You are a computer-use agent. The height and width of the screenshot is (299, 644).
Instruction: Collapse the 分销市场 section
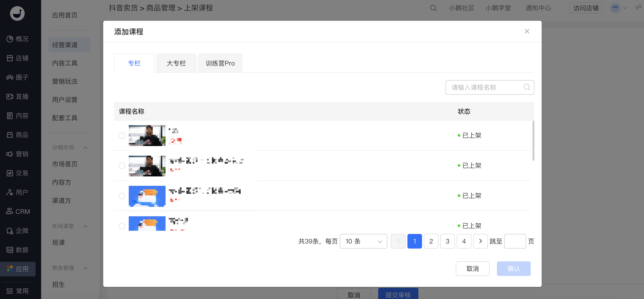click(x=85, y=148)
